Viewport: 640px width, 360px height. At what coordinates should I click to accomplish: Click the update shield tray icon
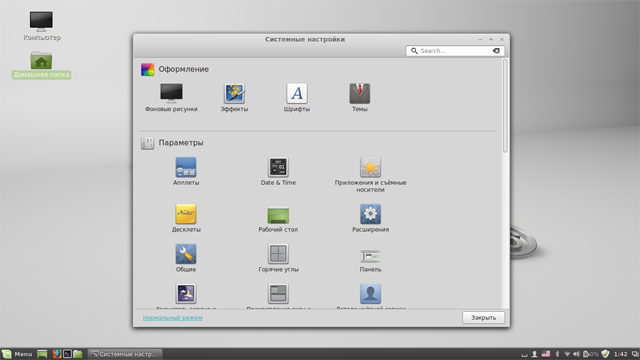(x=605, y=354)
